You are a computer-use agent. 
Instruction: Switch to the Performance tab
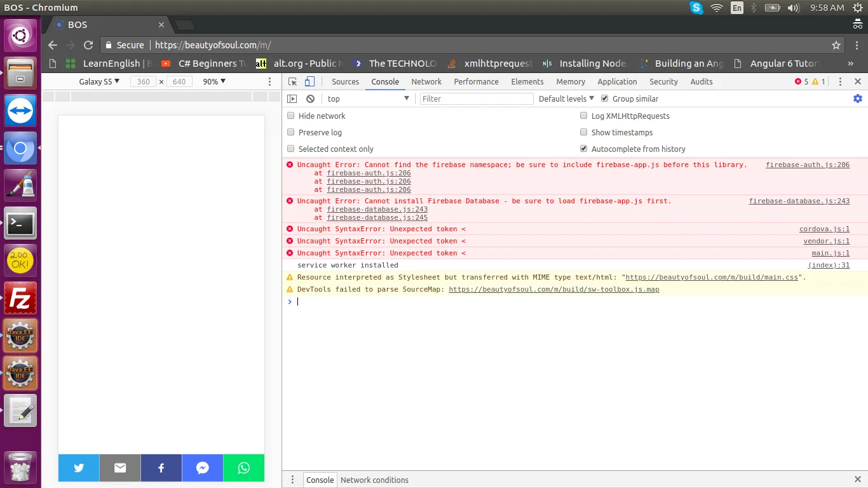click(x=476, y=82)
